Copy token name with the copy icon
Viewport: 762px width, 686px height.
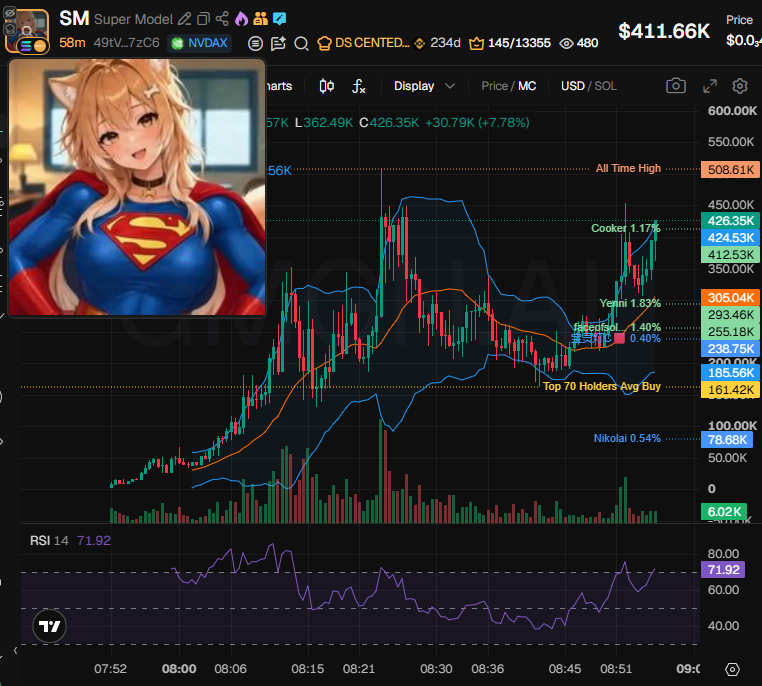203,19
